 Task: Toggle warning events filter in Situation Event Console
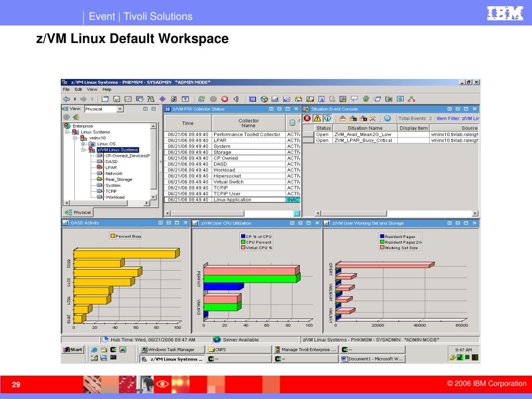(x=317, y=118)
